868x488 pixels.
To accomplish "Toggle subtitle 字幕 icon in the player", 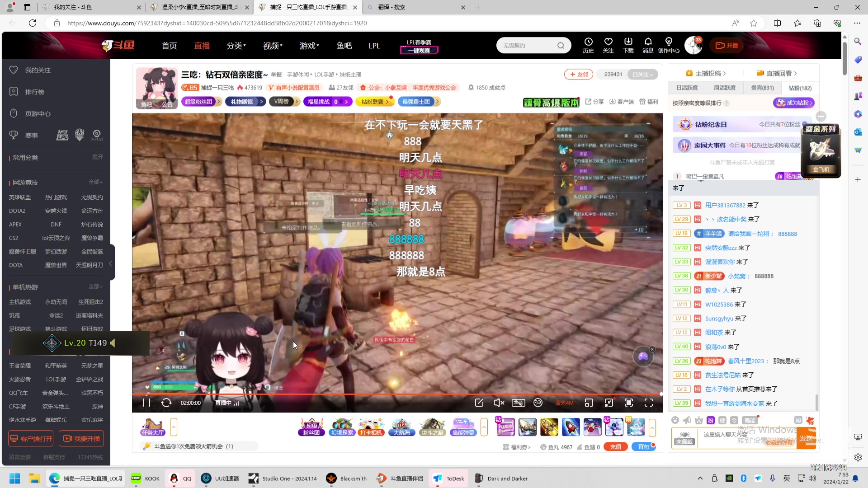I will point(518,403).
